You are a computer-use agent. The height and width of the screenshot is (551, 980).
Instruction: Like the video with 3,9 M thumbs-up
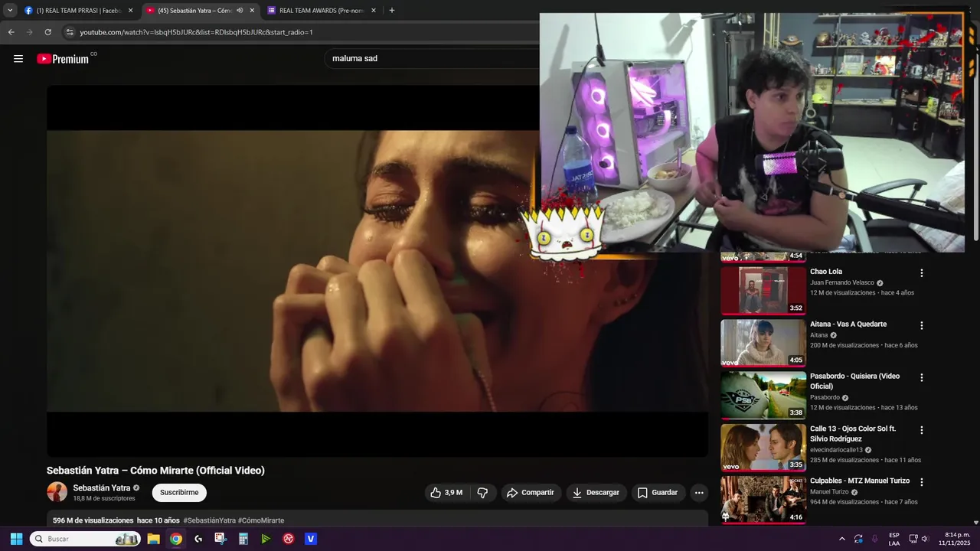[446, 493]
